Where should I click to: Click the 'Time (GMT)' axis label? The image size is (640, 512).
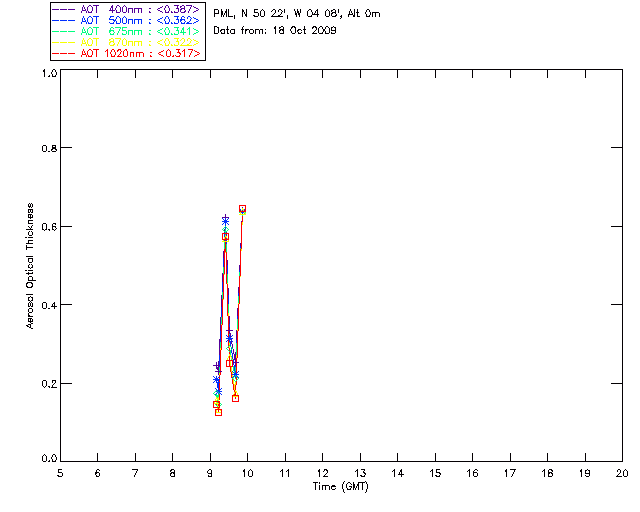coord(341,487)
